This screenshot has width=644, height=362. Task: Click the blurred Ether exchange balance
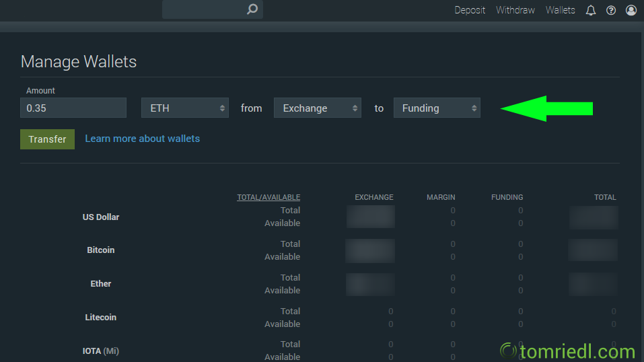pyautogui.click(x=370, y=285)
